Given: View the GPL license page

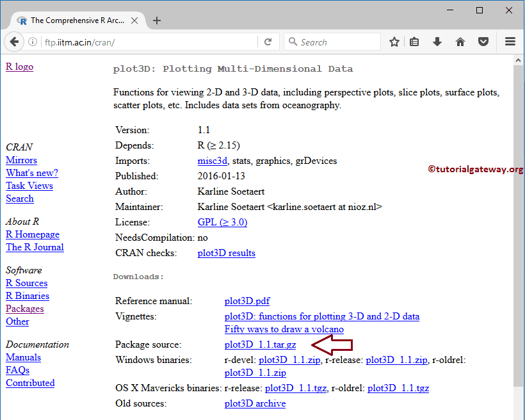Looking at the screenshot, I should click(x=222, y=222).
